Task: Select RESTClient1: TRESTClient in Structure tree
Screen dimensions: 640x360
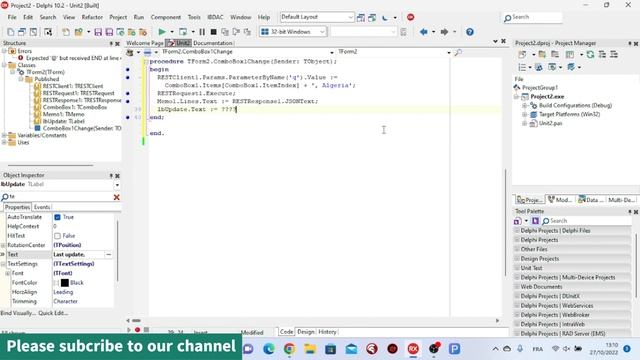Action: (73, 86)
